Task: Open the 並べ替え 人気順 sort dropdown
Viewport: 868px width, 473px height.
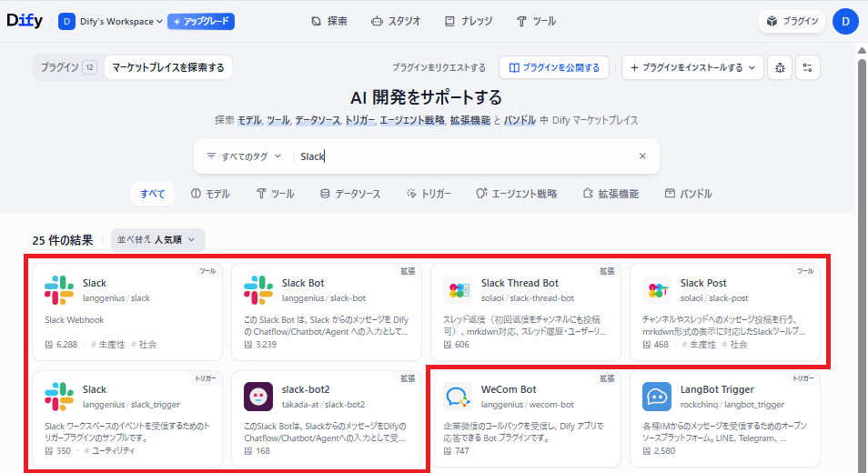Action: (158, 240)
